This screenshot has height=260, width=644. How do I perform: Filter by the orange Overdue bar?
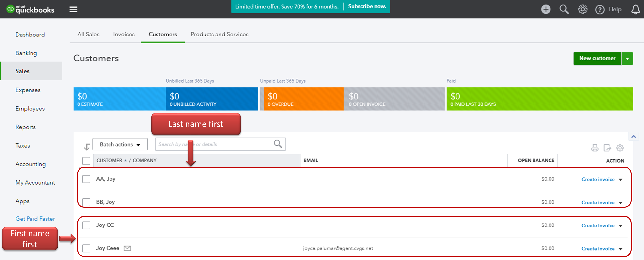303,99
